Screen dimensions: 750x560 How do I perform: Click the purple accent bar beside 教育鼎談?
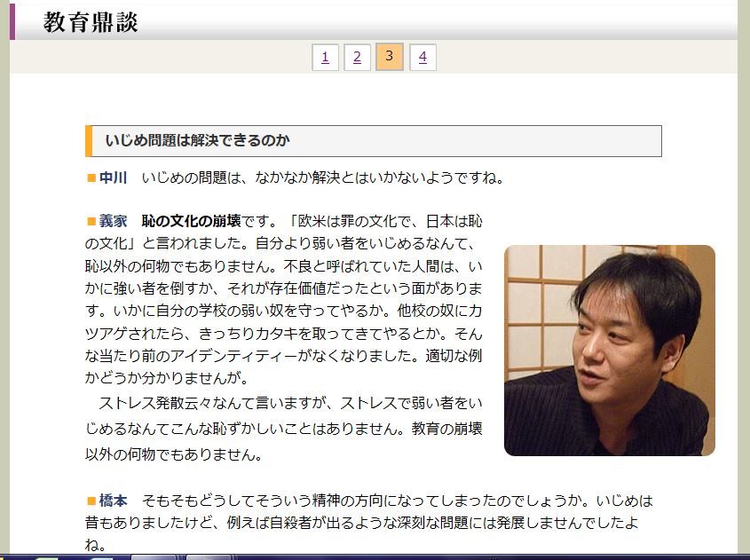[12, 21]
